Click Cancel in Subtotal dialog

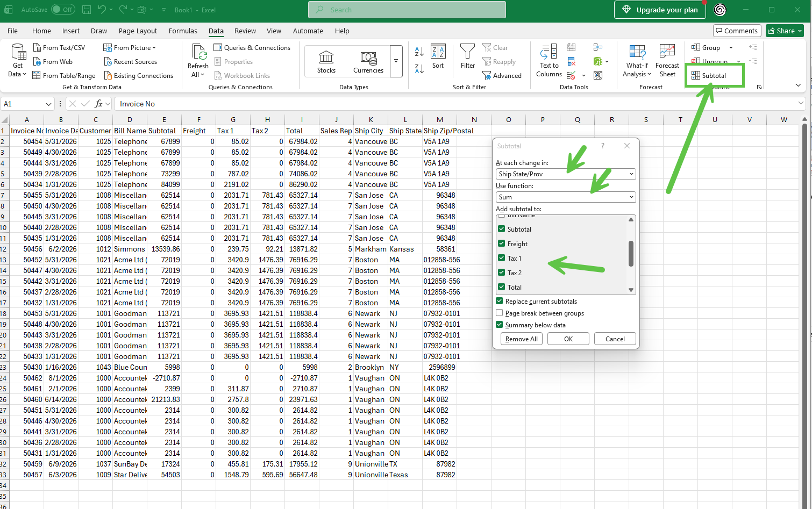pos(615,339)
